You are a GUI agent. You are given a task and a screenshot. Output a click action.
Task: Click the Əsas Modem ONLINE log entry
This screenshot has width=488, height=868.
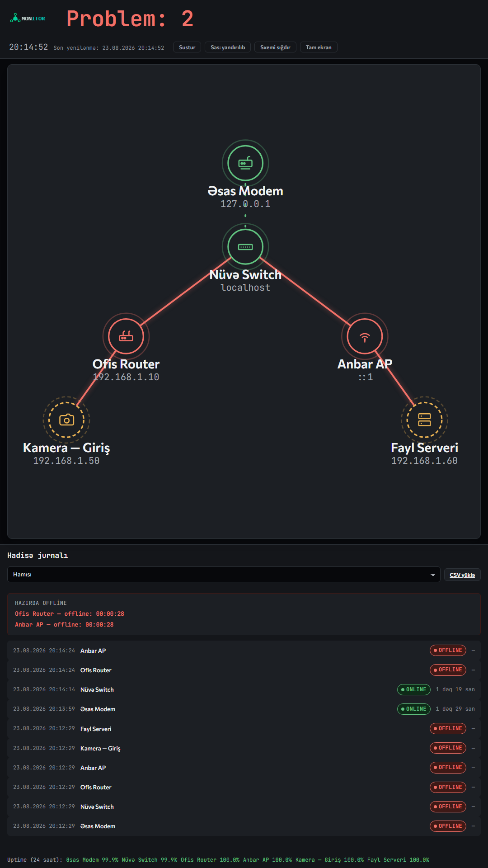(x=244, y=709)
